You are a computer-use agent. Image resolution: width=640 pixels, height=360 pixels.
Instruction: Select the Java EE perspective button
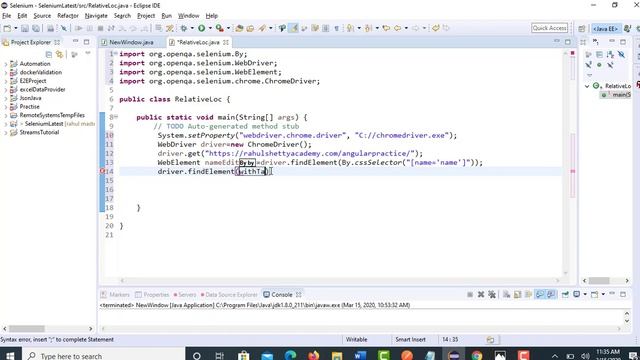(x=606, y=28)
